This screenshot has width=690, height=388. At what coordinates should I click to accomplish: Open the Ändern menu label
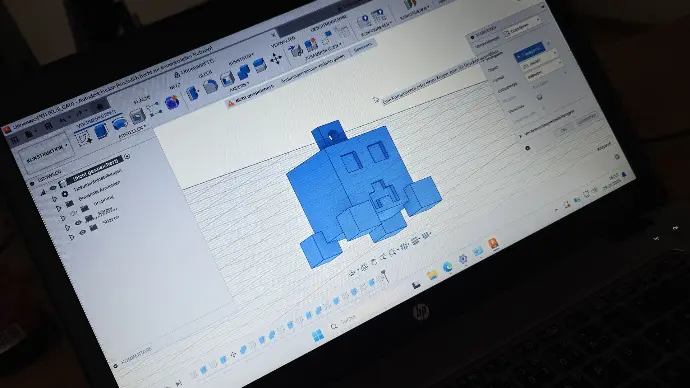tap(239, 87)
